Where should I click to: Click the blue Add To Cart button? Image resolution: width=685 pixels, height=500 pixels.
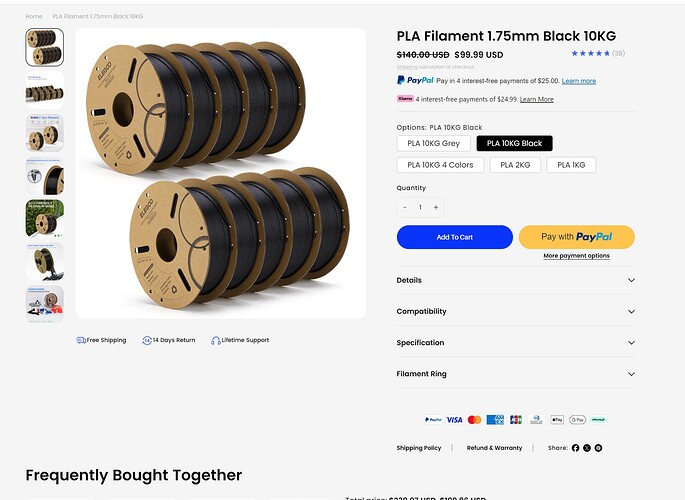455,237
